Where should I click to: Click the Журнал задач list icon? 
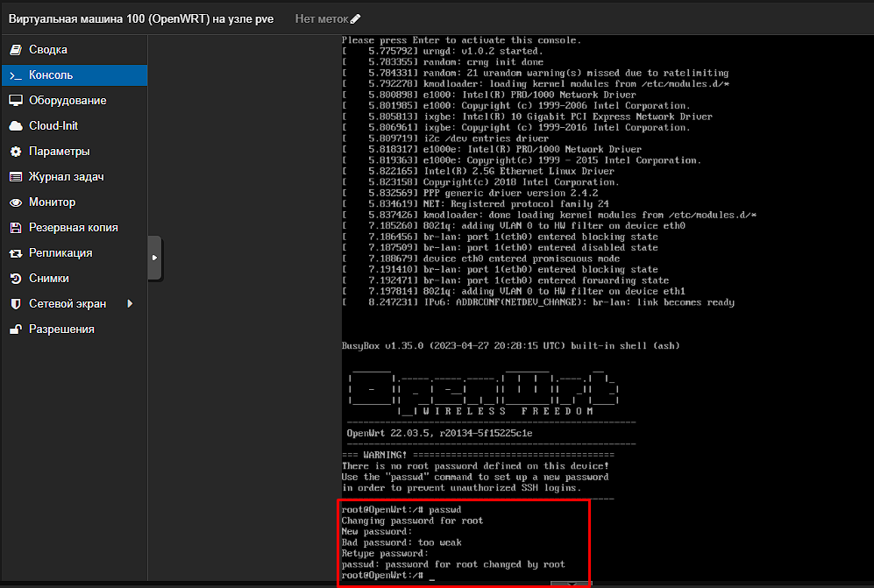[x=16, y=177]
